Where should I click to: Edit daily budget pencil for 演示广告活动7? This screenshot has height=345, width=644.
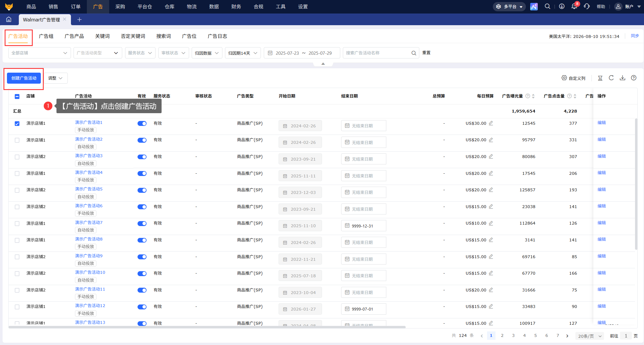click(x=491, y=223)
